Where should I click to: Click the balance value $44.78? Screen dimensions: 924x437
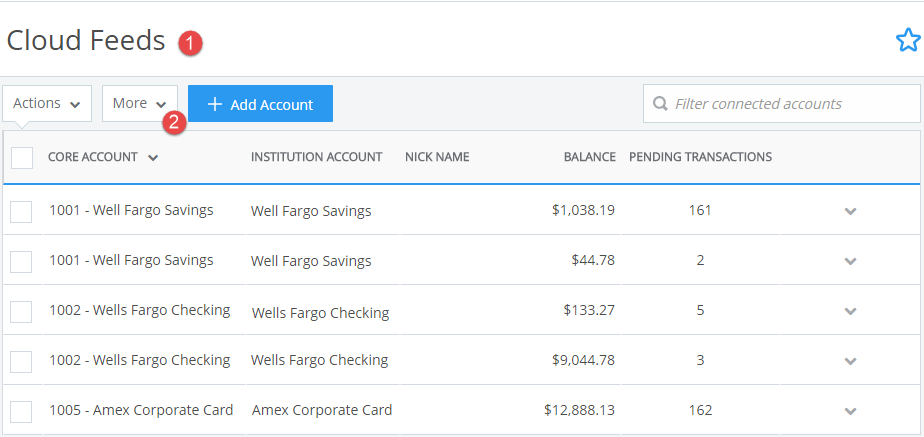point(593,260)
